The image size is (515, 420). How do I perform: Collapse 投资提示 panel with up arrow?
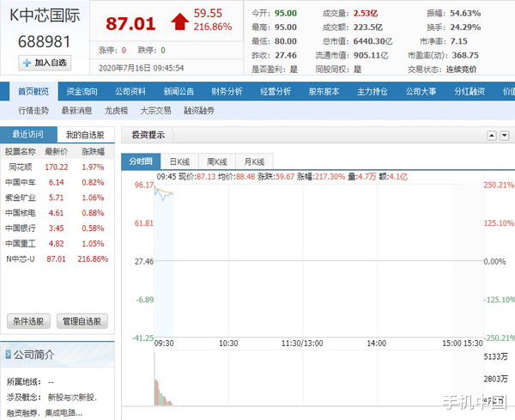pos(492,136)
